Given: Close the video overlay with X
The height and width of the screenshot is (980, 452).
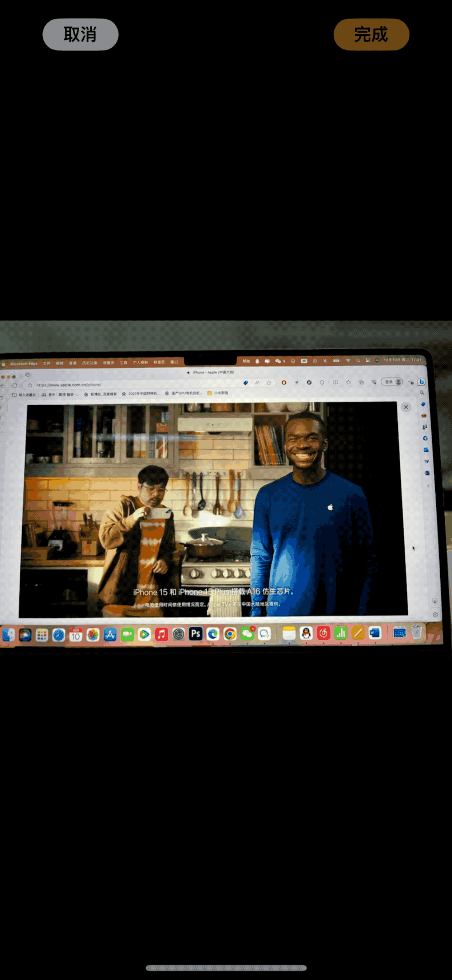Looking at the screenshot, I should (406, 407).
